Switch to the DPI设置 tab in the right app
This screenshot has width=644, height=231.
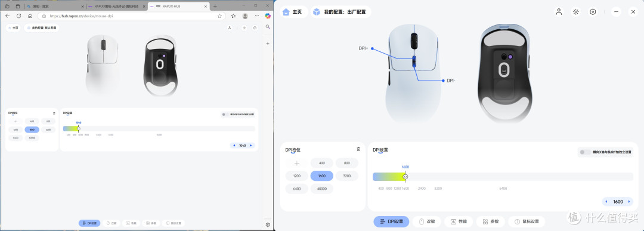(391, 221)
